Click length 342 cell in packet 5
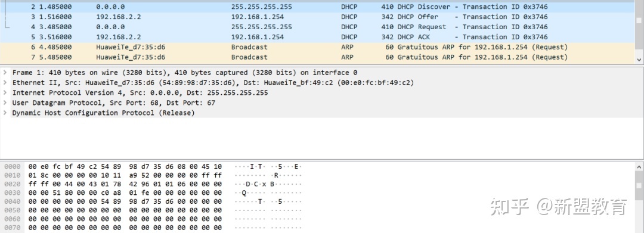 click(388, 37)
